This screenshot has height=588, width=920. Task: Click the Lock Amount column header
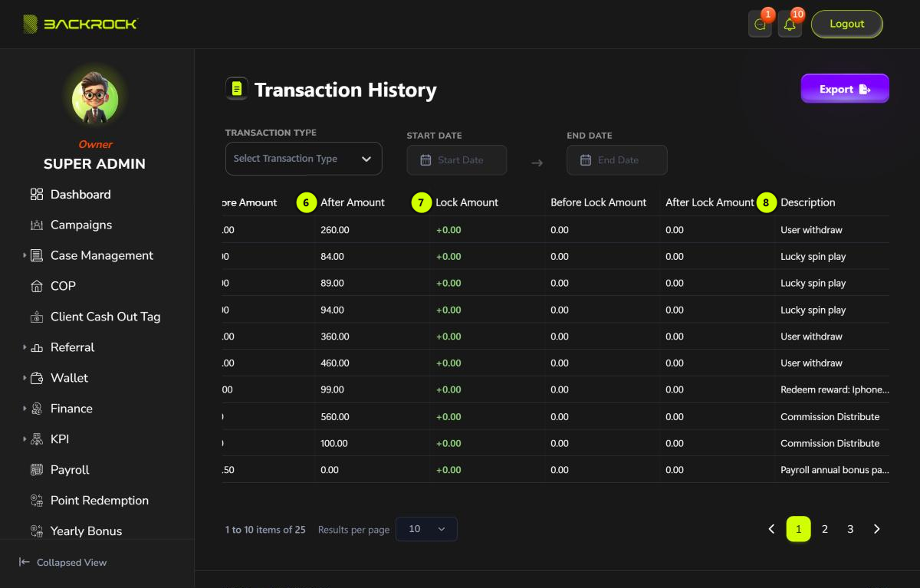[x=467, y=202]
